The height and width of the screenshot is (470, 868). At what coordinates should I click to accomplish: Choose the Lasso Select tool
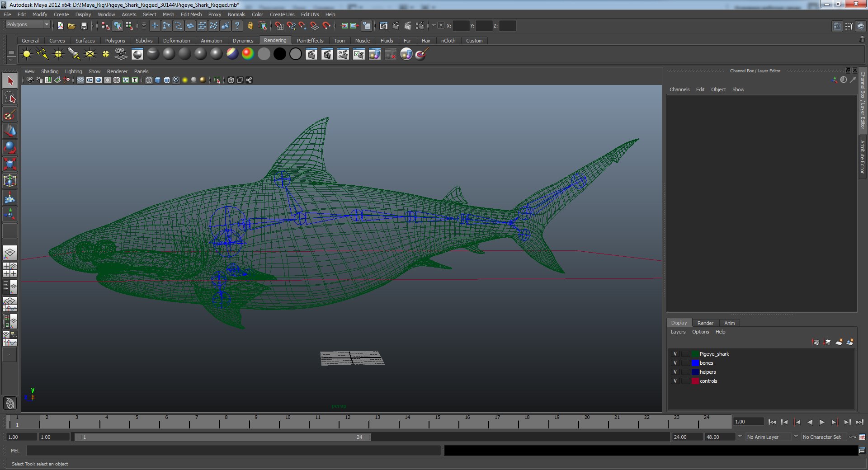(10, 98)
